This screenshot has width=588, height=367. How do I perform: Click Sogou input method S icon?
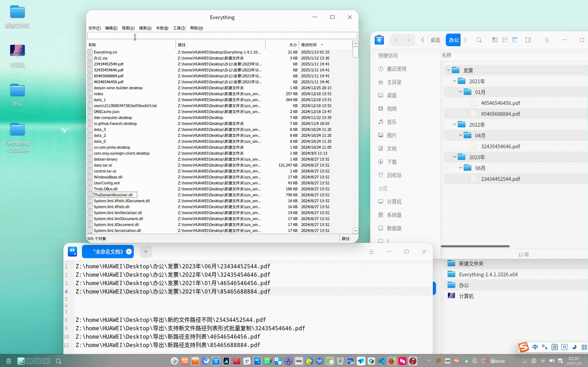coord(524,347)
